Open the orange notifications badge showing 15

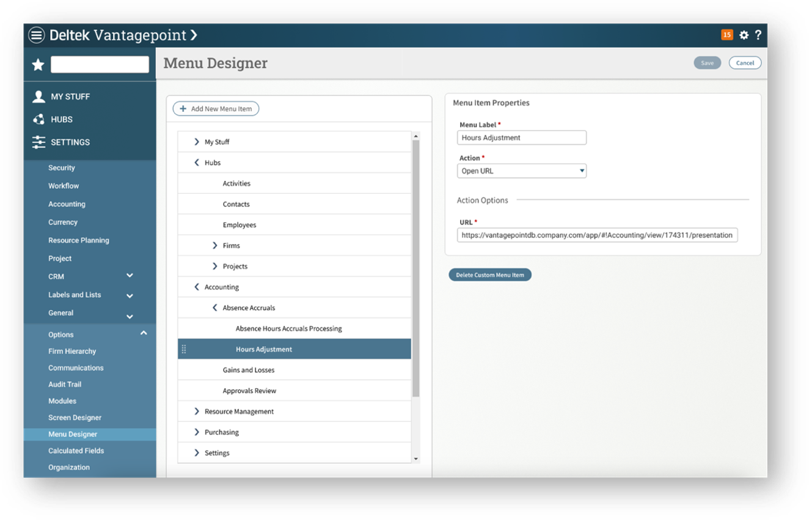(726, 35)
